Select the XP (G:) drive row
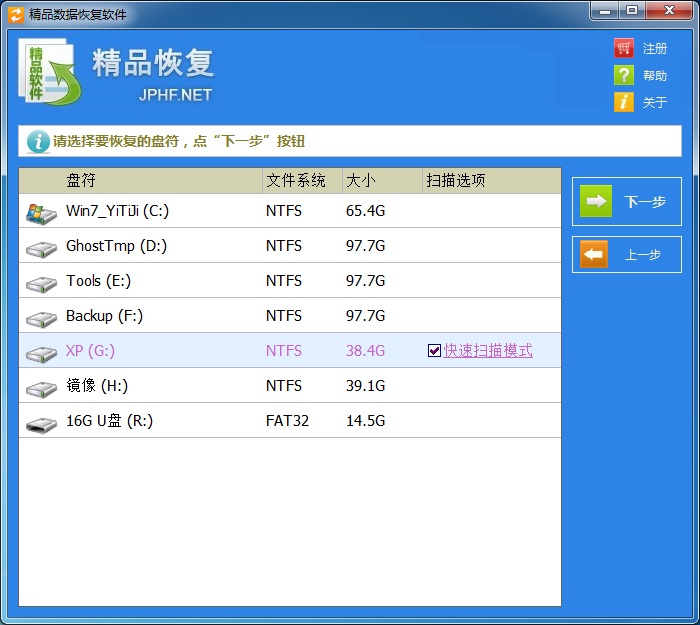 click(x=290, y=350)
